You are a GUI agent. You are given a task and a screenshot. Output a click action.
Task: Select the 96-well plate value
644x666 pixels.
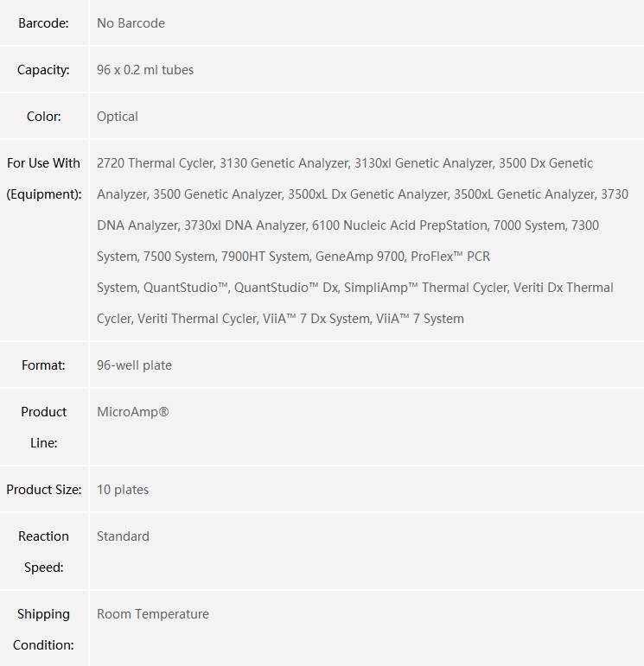[134, 365]
